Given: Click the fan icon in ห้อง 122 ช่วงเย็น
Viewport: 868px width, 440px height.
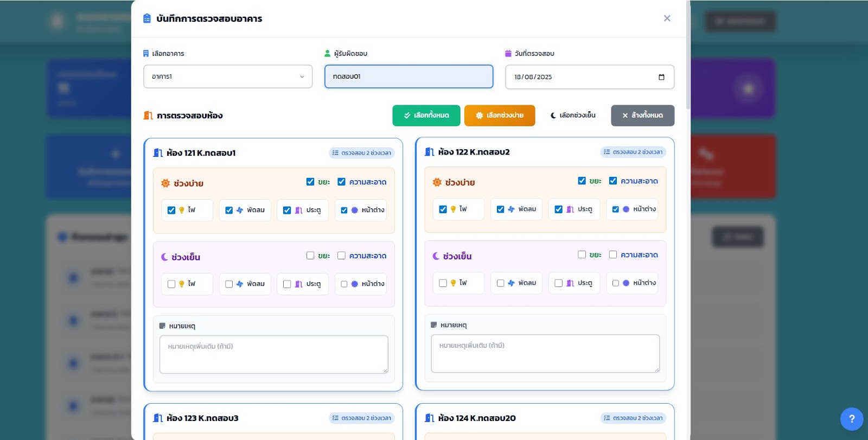Looking at the screenshot, I should coord(511,283).
